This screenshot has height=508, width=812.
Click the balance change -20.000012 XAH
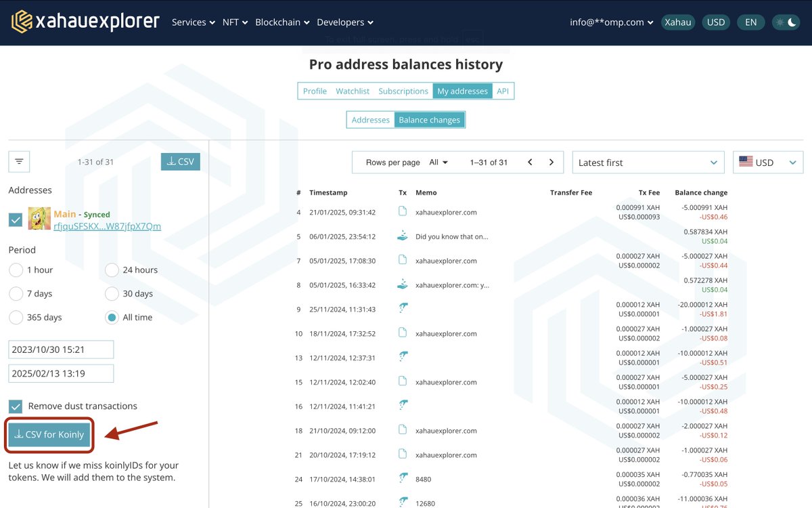coord(702,305)
